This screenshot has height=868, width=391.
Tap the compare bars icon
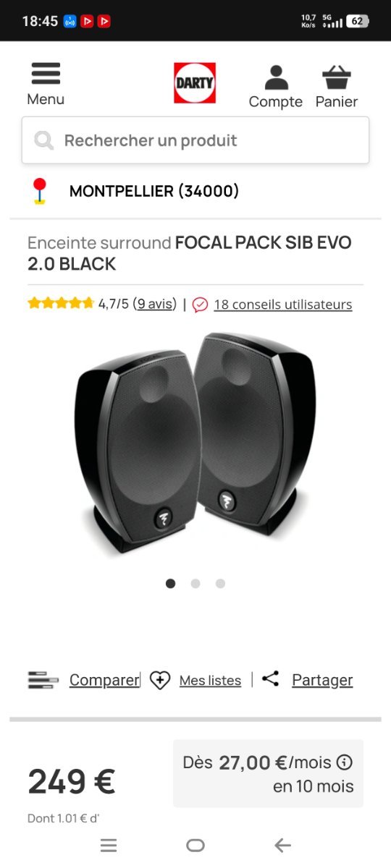click(43, 680)
